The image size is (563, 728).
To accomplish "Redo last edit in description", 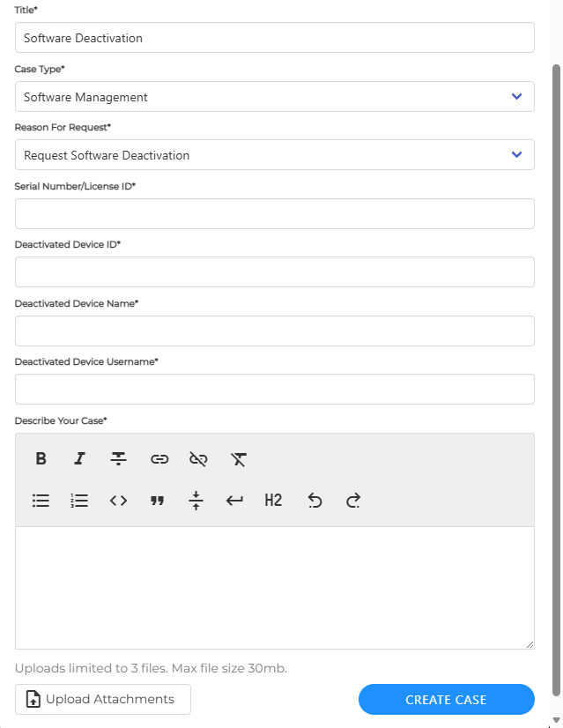I will click(353, 501).
